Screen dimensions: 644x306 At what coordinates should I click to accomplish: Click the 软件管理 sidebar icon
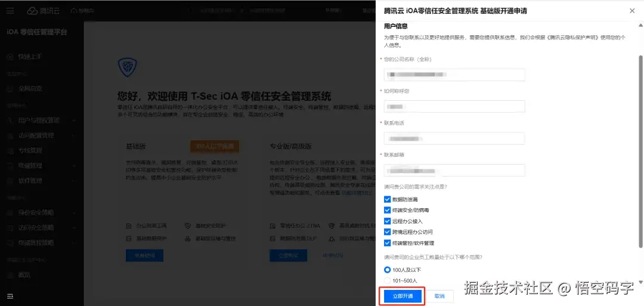click(x=10, y=181)
